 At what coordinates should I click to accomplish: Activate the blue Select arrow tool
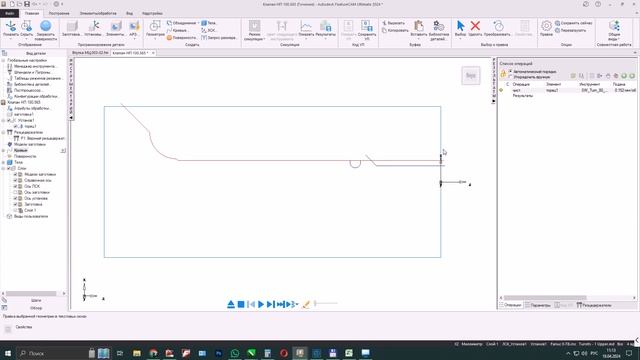coord(460,26)
